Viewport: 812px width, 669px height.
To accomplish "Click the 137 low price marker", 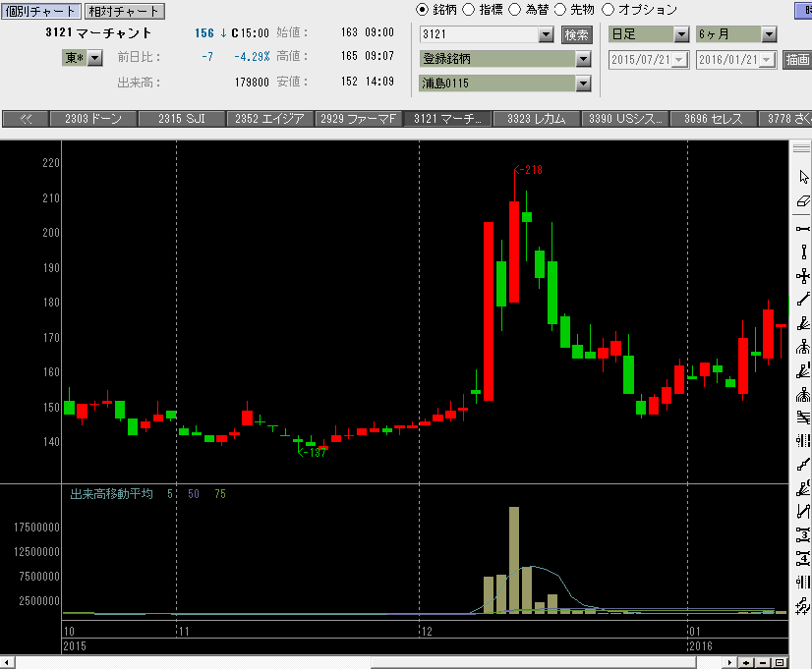I will tap(312, 453).
